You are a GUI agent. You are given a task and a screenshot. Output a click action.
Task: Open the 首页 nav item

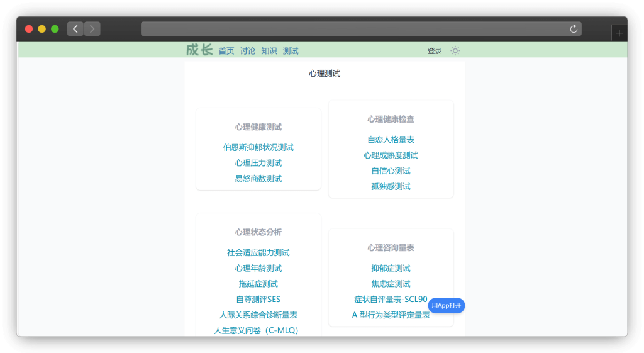pos(226,51)
